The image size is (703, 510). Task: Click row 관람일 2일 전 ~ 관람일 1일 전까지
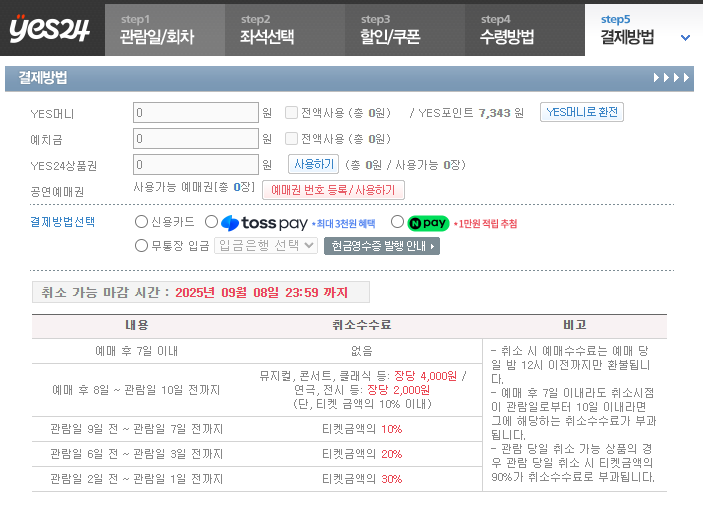tap(136, 479)
